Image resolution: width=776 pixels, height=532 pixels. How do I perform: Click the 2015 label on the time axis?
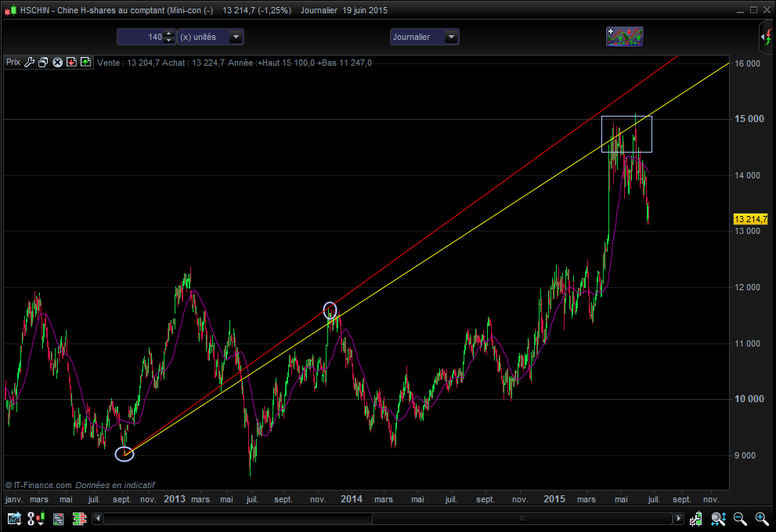point(554,499)
